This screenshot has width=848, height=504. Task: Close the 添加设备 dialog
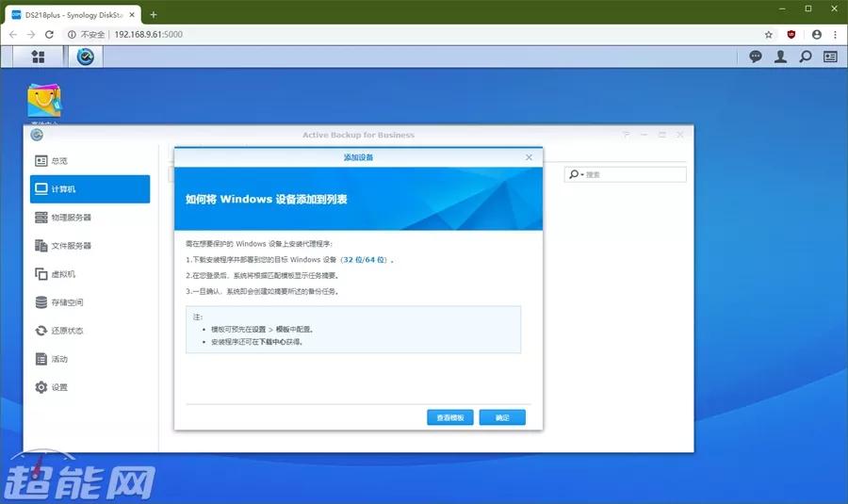point(529,157)
